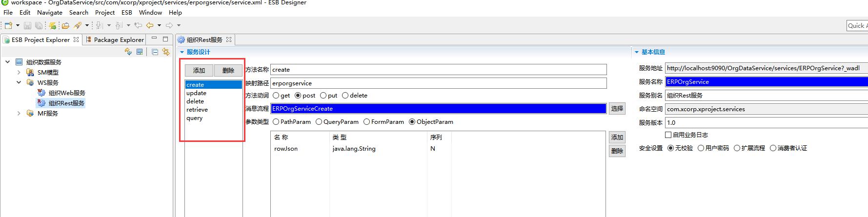This screenshot has width=868, height=217.
Task: Collapse the WS服务 tree node
Action: (x=19, y=82)
